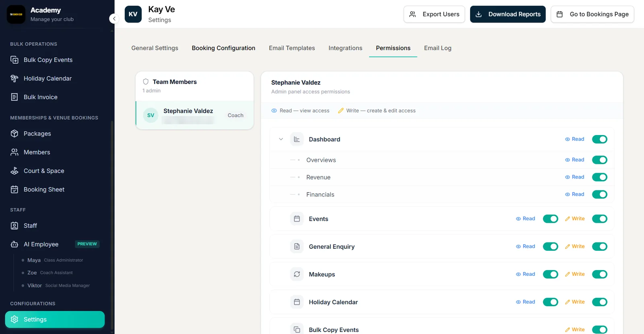Click the Makeups refresh icon
The image size is (644, 334).
pos(297,274)
